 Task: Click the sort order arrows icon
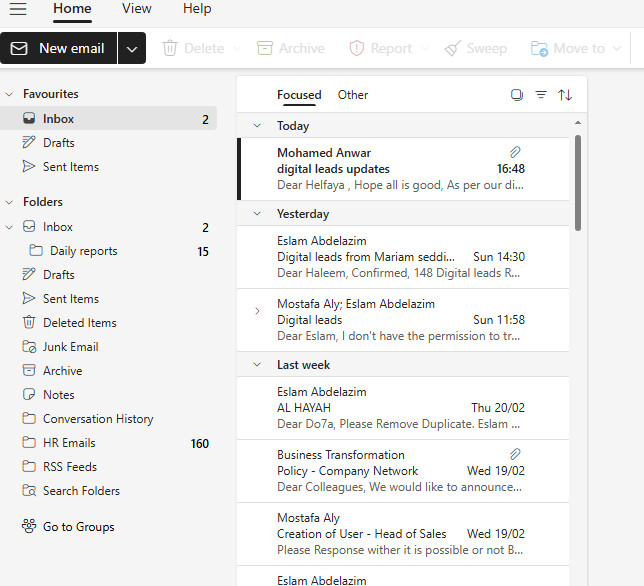[565, 95]
